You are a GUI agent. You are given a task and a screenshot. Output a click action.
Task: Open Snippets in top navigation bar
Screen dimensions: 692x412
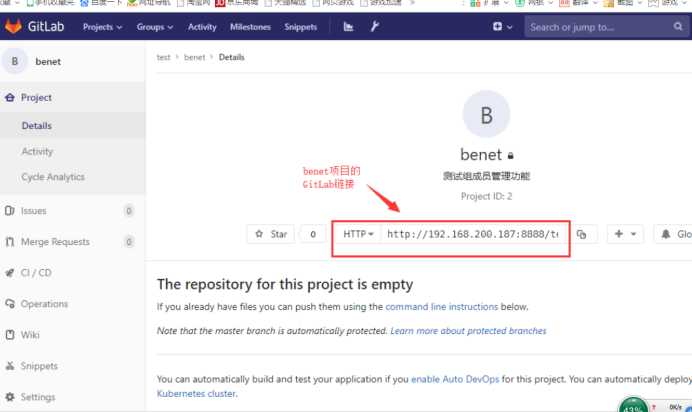tap(301, 27)
